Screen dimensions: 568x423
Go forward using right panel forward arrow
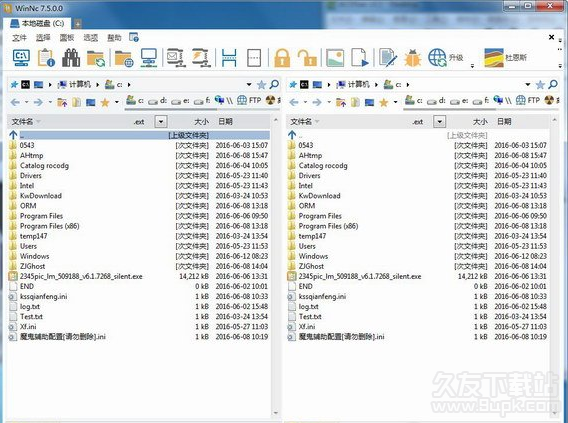[317, 102]
